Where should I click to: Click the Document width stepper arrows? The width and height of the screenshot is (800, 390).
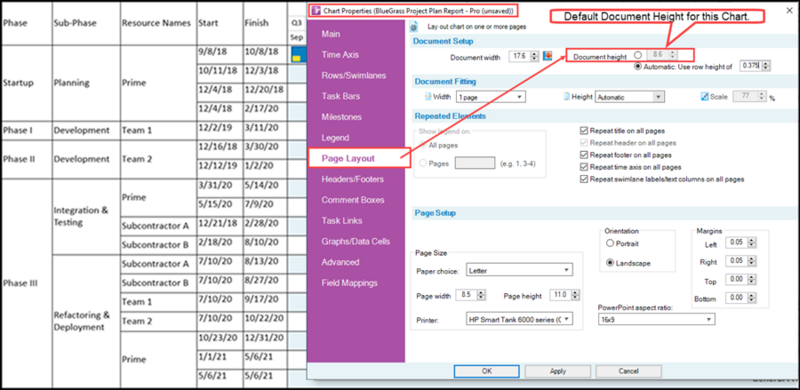click(x=535, y=57)
